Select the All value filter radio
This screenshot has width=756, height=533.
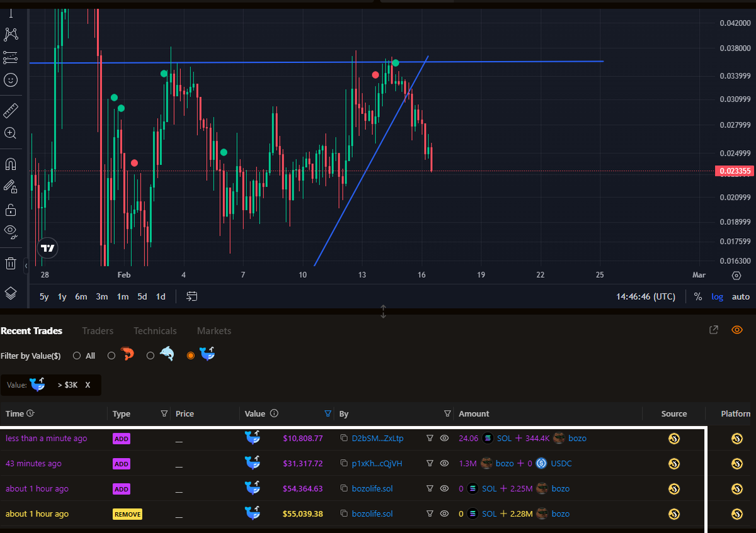[77, 356]
